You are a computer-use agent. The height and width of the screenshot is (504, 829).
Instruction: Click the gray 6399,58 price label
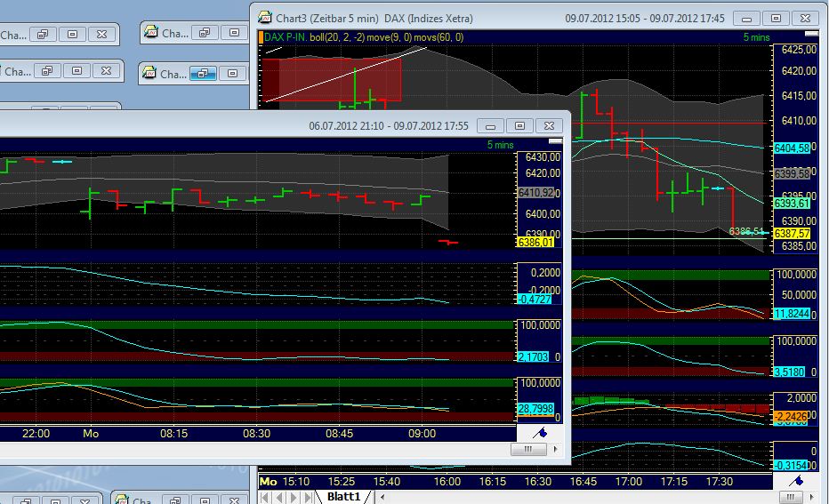[792, 173]
